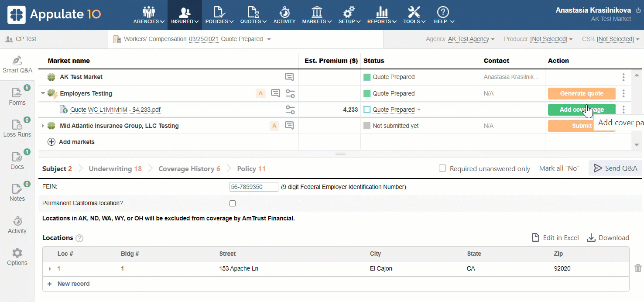Viewport: 644px width, 302px height.
Task: Click Download for locations
Action: pyautogui.click(x=608, y=237)
